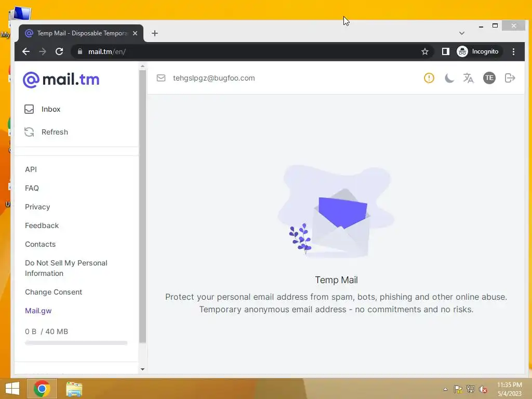Click the logout icon
This screenshot has height=399, width=532.
click(x=510, y=78)
